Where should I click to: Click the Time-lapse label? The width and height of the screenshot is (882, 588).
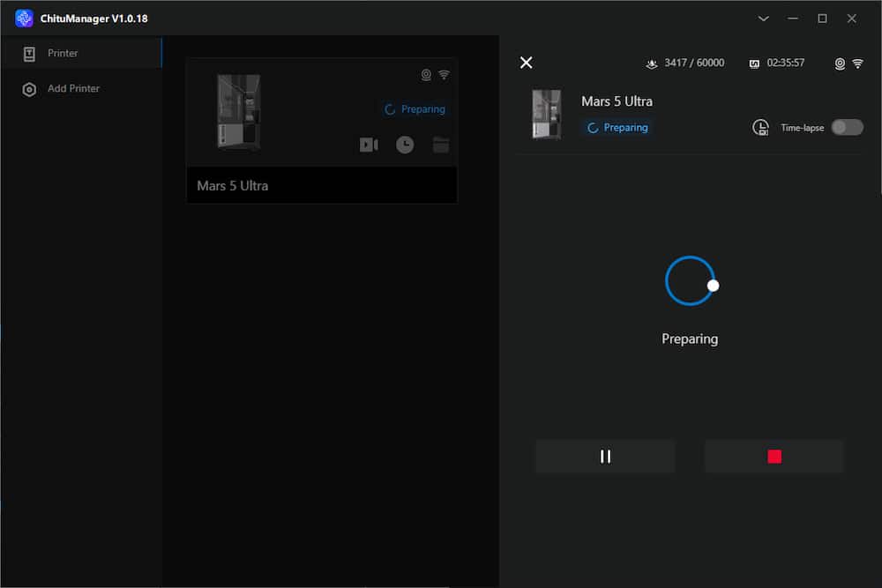[x=802, y=128]
